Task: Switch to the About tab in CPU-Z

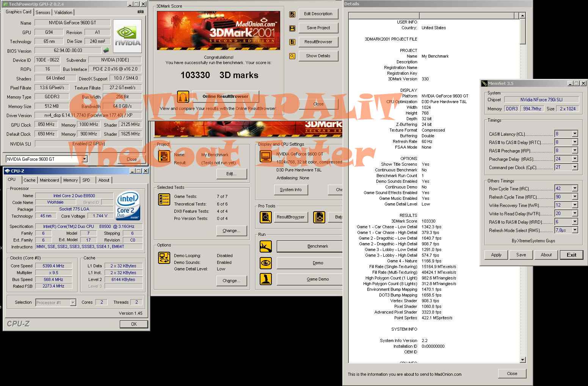Action: (104, 180)
